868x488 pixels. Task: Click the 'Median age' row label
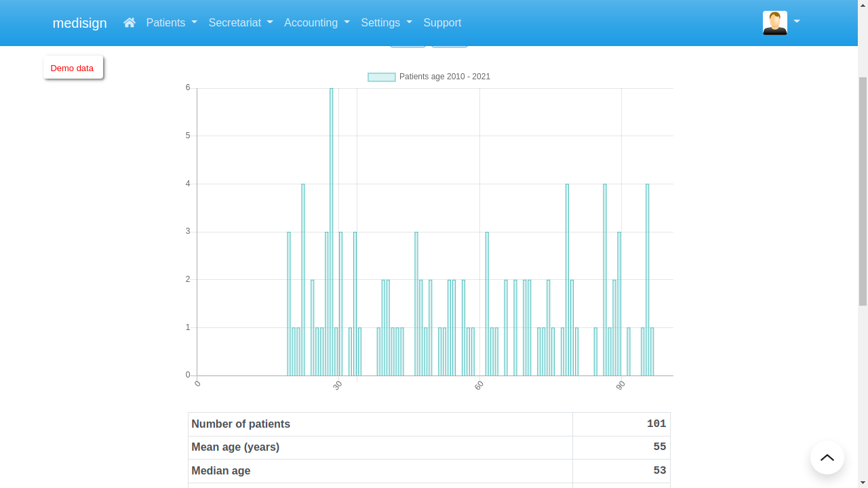click(221, 471)
